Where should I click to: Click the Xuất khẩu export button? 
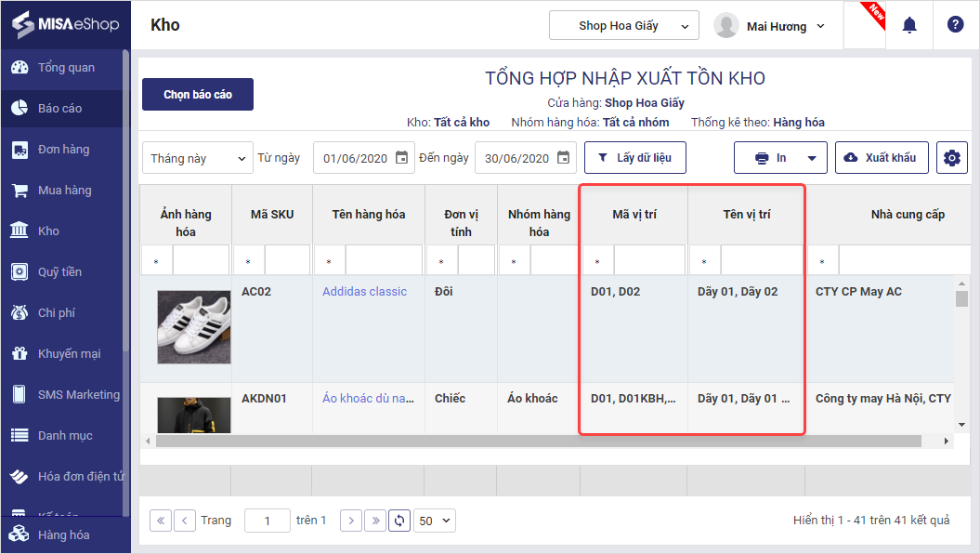pyautogui.click(x=882, y=158)
